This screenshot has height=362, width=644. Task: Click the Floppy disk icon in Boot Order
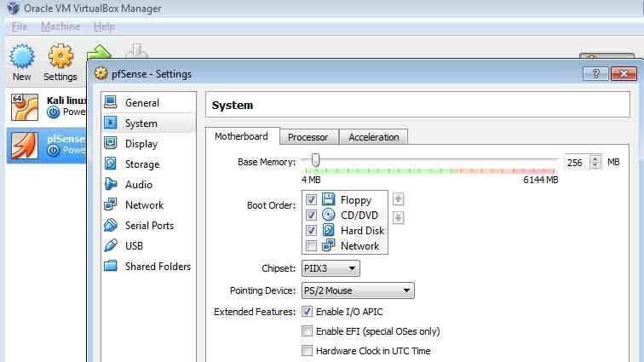pyautogui.click(x=328, y=199)
